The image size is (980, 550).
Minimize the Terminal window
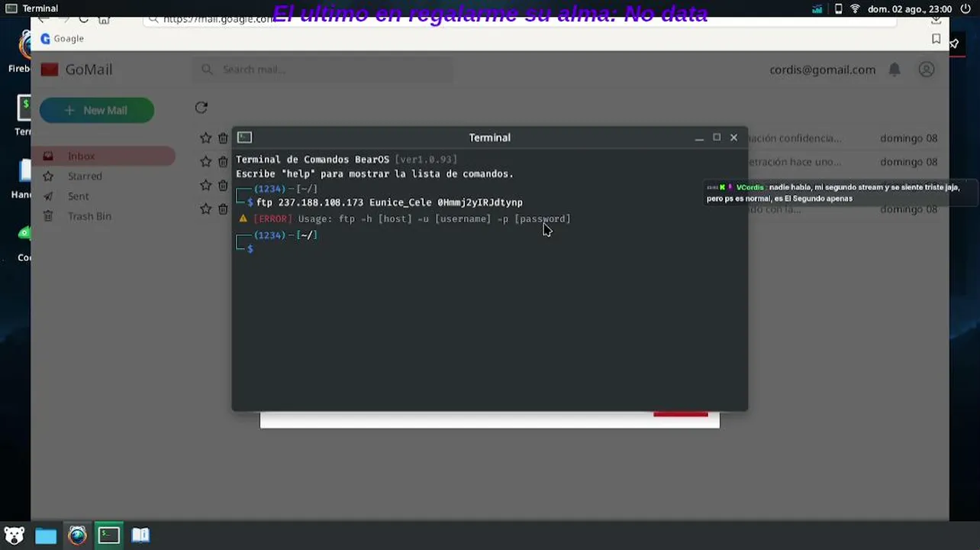click(x=699, y=137)
